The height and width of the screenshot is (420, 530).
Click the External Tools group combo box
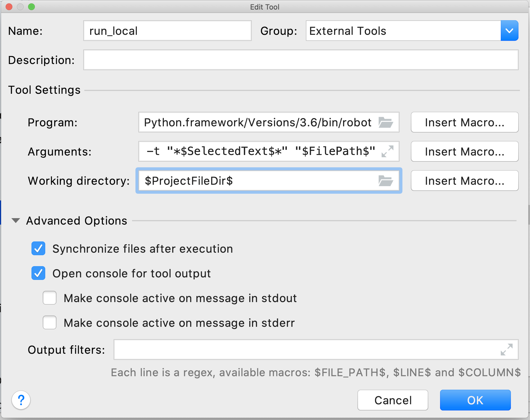403,31
